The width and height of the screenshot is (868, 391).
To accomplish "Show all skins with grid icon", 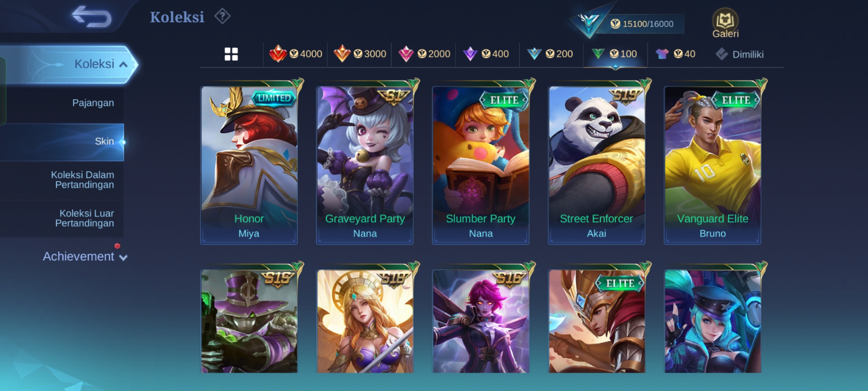I will [x=231, y=54].
